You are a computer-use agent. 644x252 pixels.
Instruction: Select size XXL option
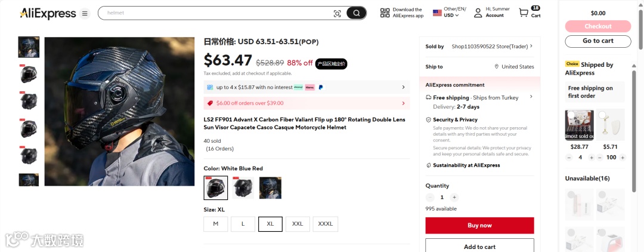(x=298, y=224)
